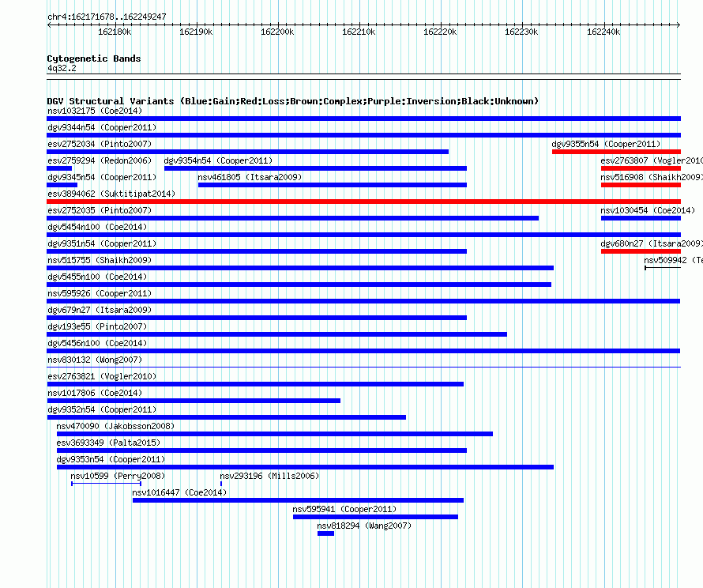Select the nsv461805 (Itsara2009) label

click(x=250, y=177)
